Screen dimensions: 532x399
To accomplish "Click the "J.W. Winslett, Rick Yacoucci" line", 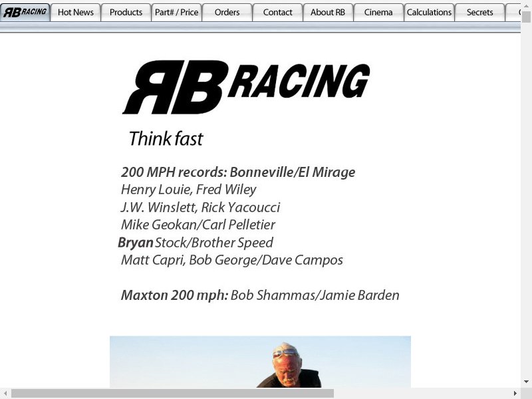I will (201, 207).
